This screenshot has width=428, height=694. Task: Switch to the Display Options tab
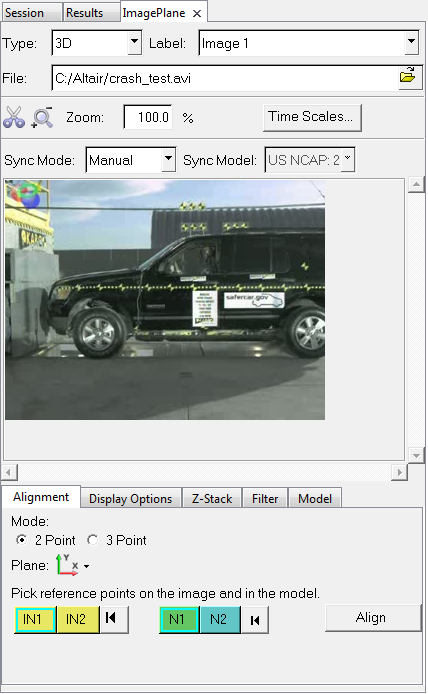point(131,498)
